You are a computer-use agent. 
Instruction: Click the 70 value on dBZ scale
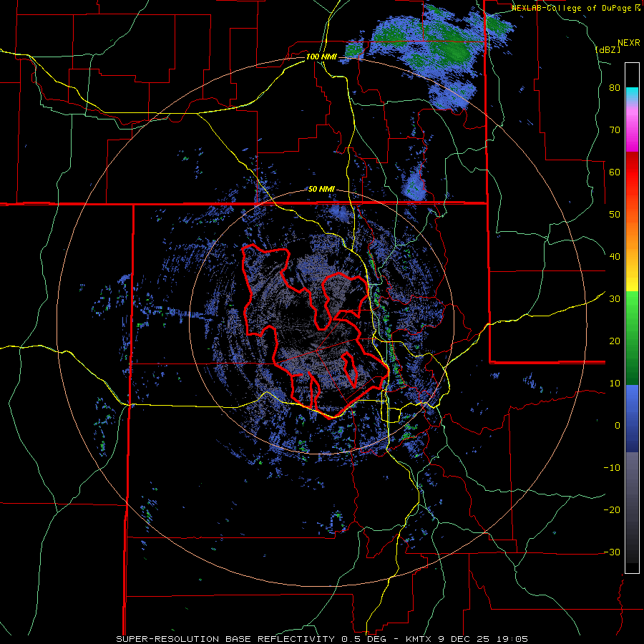(615, 130)
